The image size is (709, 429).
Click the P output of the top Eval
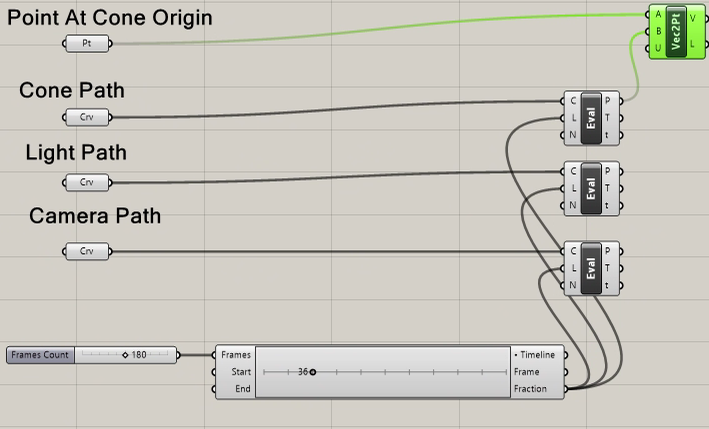[608, 100]
